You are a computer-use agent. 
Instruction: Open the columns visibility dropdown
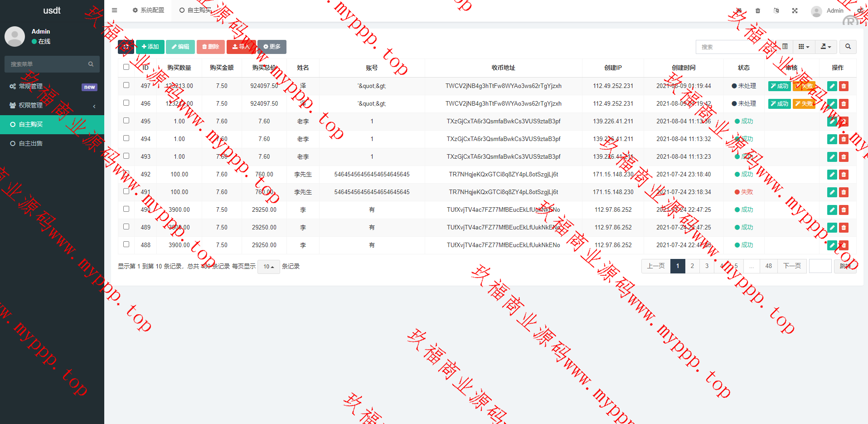pyautogui.click(x=804, y=47)
